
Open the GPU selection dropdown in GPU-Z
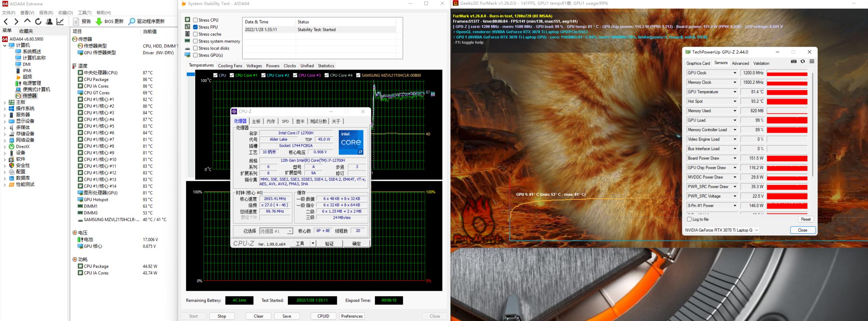(756, 230)
